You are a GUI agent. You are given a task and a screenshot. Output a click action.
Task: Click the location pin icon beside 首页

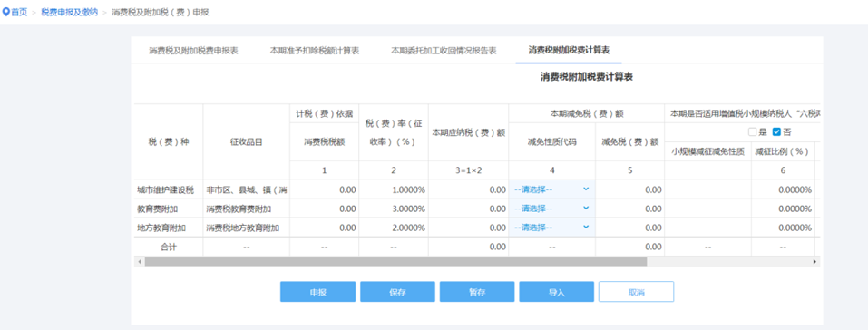point(6,12)
